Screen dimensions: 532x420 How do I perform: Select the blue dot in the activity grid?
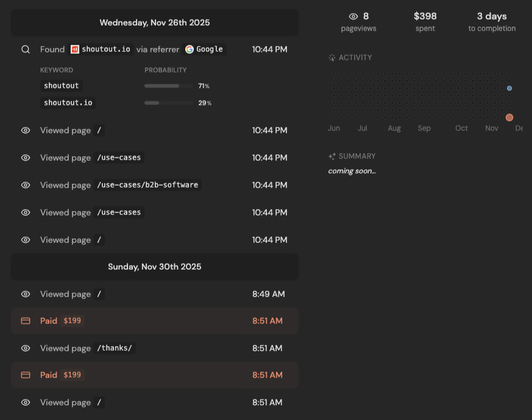pos(509,88)
